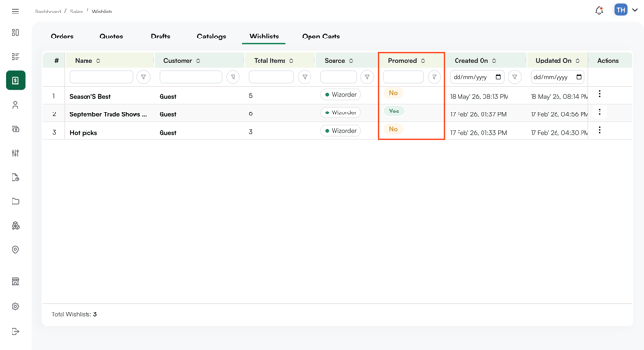Click the Total Wishlists: 3 footer text
The height and width of the screenshot is (350, 644).
click(74, 314)
